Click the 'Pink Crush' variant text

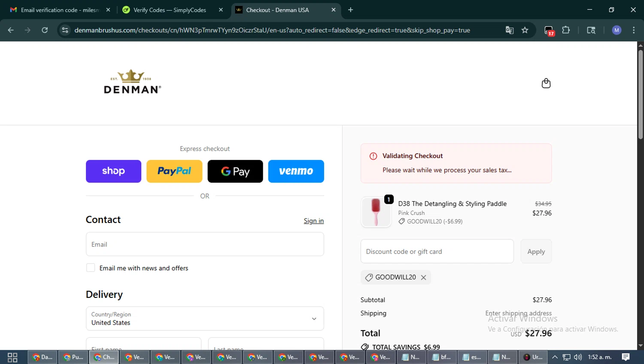pyautogui.click(x=411, y=213)
